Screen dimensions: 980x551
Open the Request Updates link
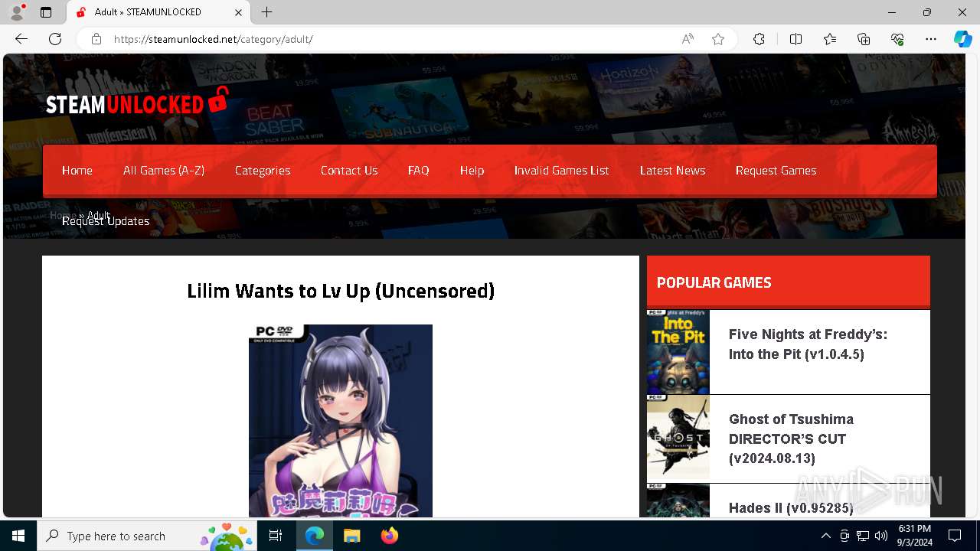(x=106, y=221)
